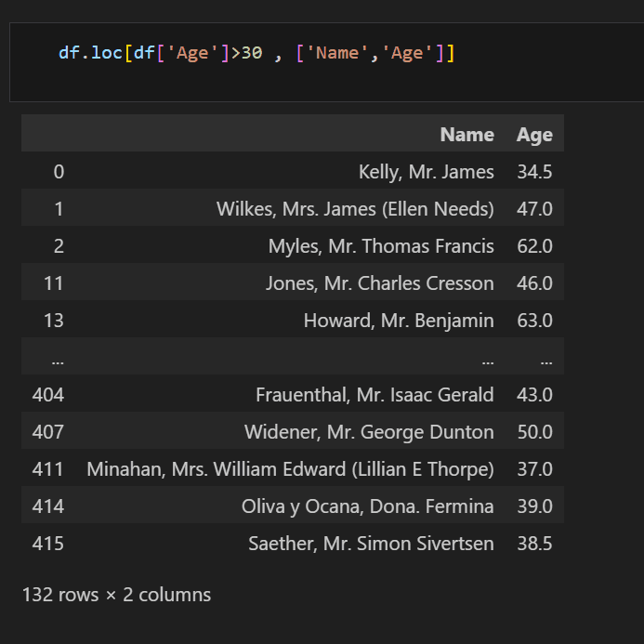Click the row index 0 cell
This screenshot has height=644, width=644.
(x=59, y=172)
